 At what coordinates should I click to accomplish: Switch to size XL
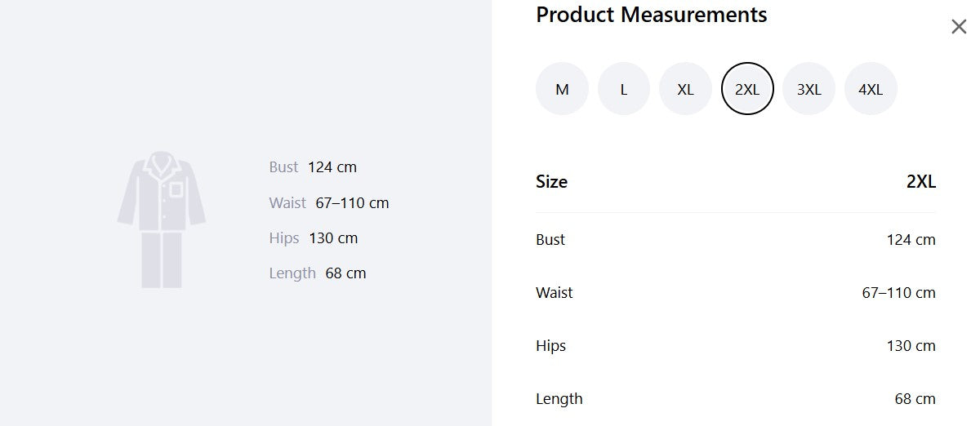685,89
